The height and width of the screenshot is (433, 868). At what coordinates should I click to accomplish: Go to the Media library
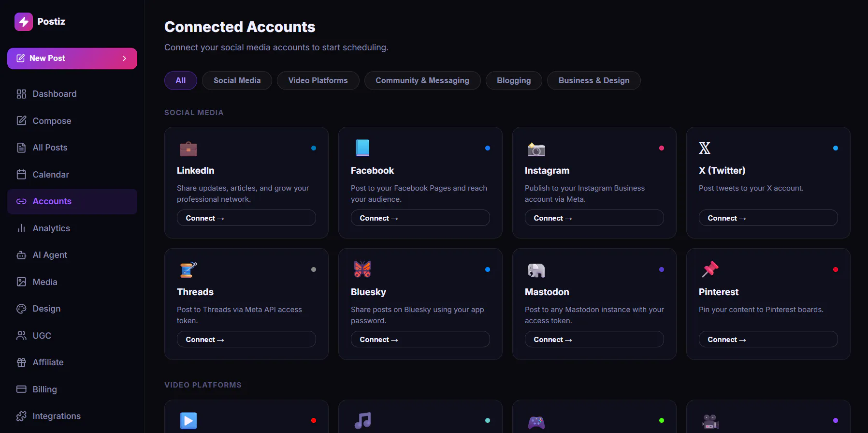72,282
